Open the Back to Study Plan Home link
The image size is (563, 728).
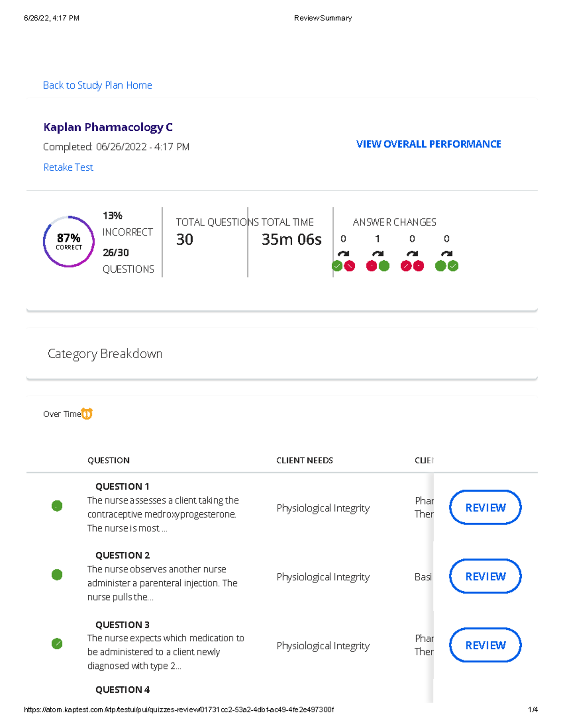pos(98,85)
